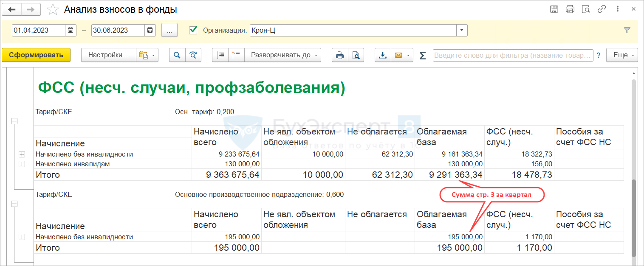Click the star icon to add to favorites
The width and height of the screenshot is (644, 266).
(x=53, y=9)
